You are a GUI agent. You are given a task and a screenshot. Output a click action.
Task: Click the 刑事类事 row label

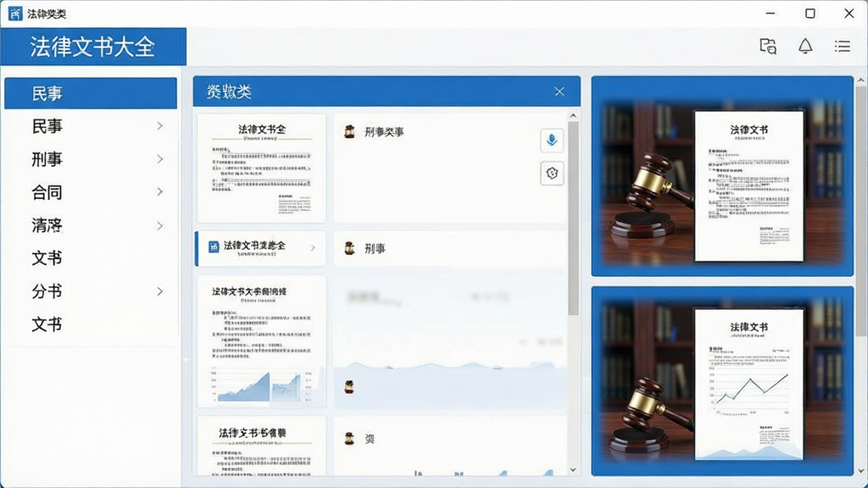384,131
